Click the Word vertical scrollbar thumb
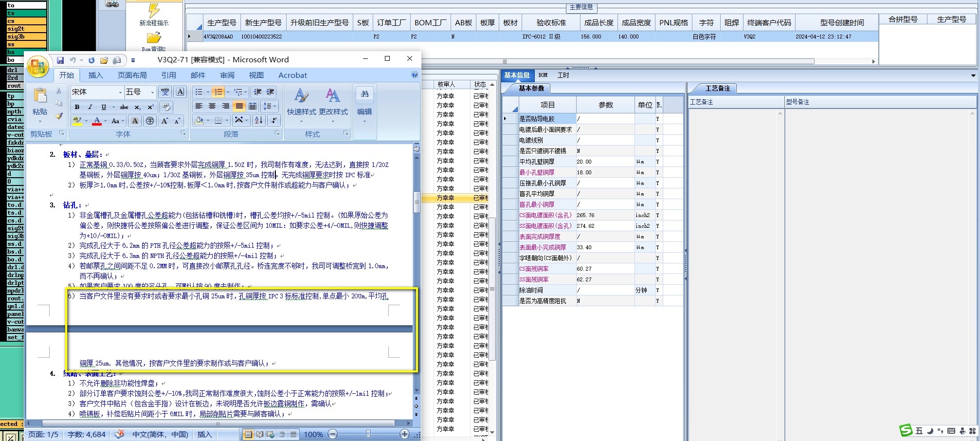 (x=417, y=202)
